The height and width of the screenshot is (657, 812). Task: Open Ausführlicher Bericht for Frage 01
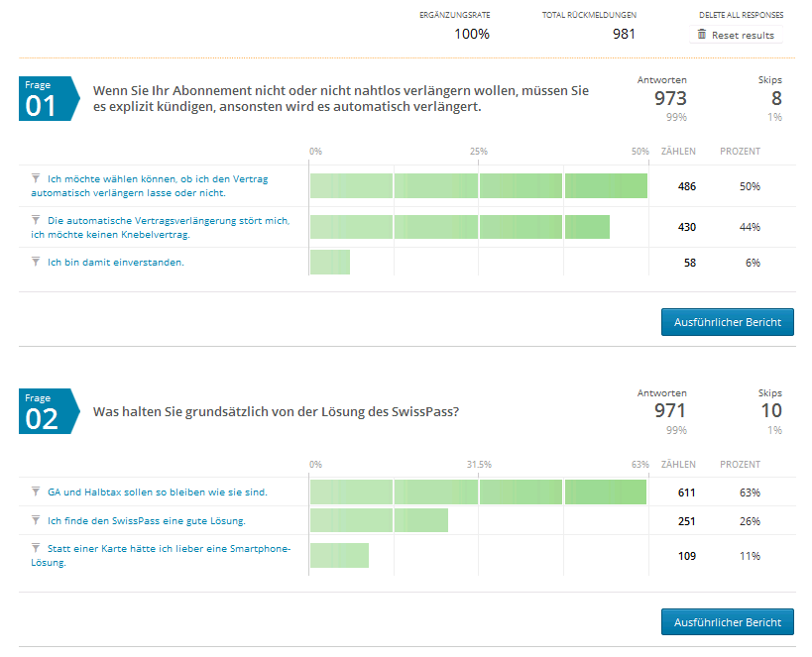[x=727, y=322]
